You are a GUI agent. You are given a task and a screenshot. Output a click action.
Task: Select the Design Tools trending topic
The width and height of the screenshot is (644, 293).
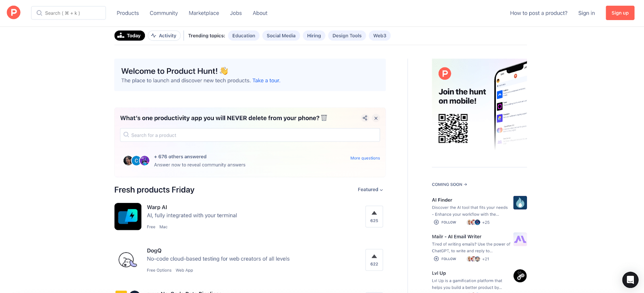[347, 35]
